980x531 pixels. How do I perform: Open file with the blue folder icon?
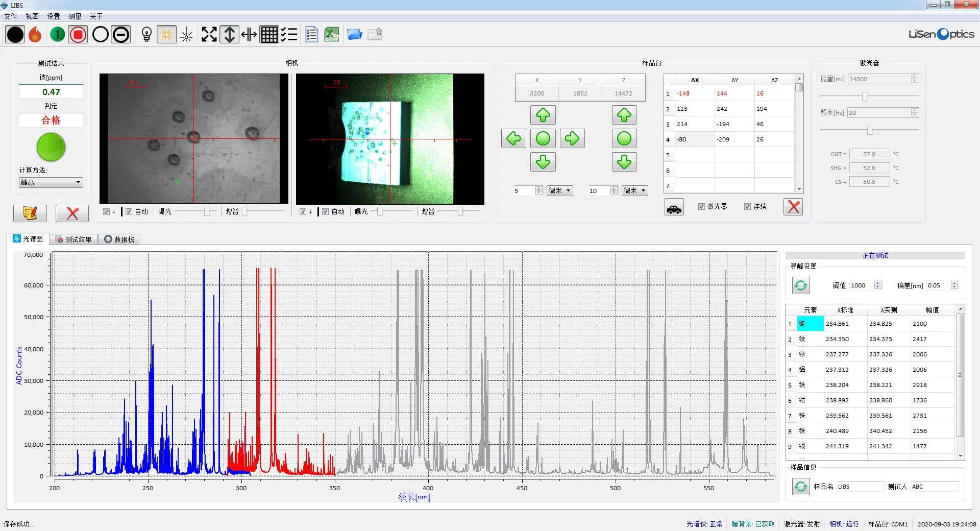tap(354, 35)
